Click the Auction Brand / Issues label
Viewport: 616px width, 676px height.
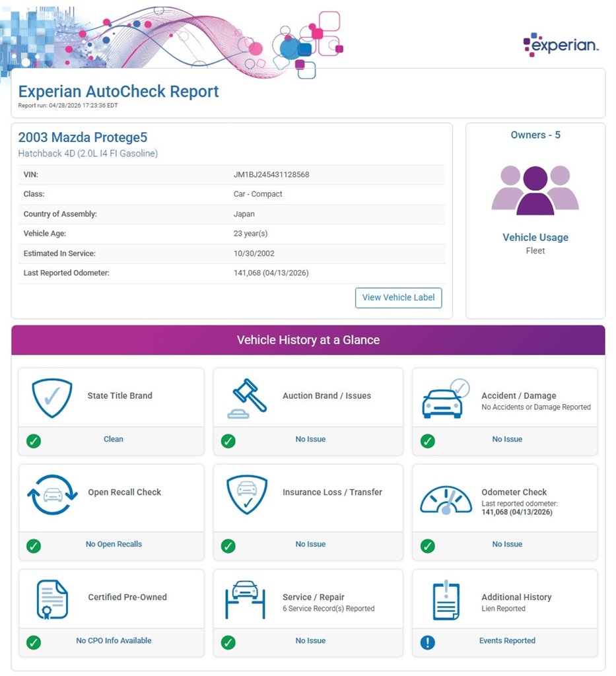pyautogui.click(x=327, y=396)
